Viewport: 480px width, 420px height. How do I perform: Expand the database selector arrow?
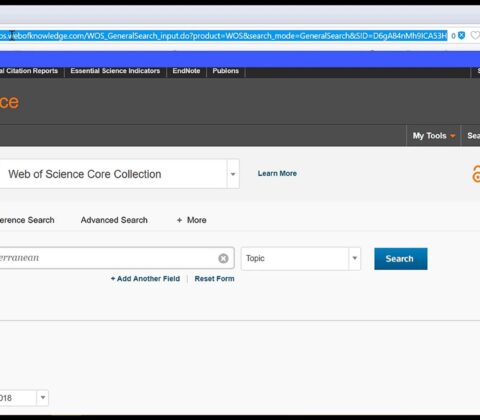click(x=233, y=174)
